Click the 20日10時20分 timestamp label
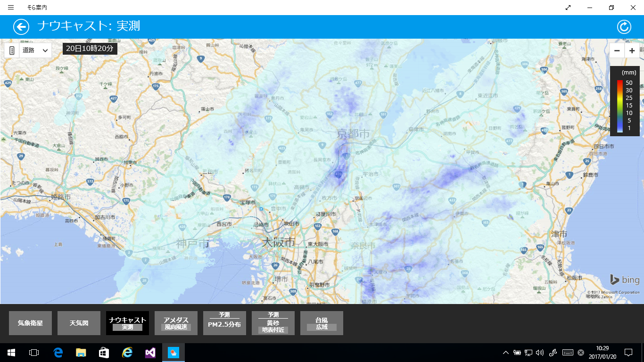Screen dimensions: 644x362 [x=90, y=48]
